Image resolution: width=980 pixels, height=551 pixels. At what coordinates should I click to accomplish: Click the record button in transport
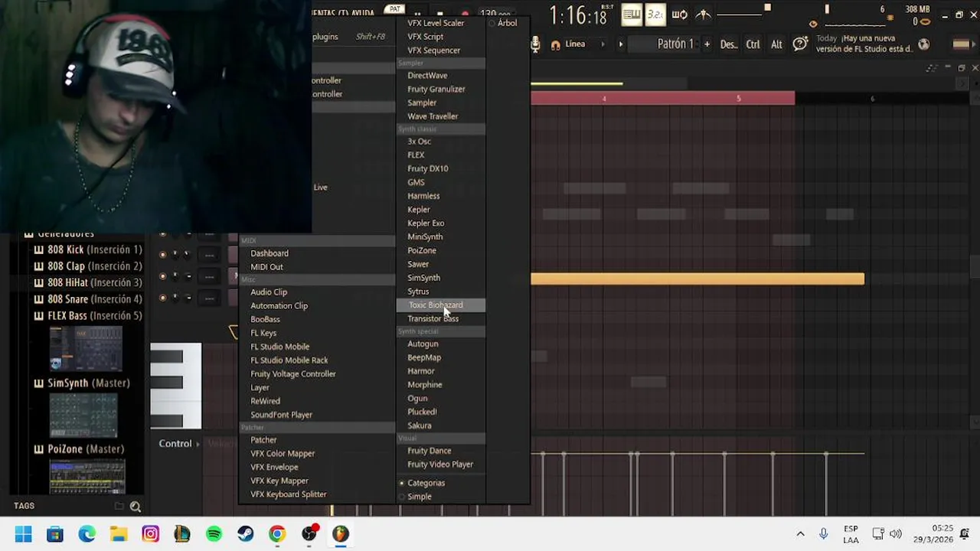[x=464, y=14]
